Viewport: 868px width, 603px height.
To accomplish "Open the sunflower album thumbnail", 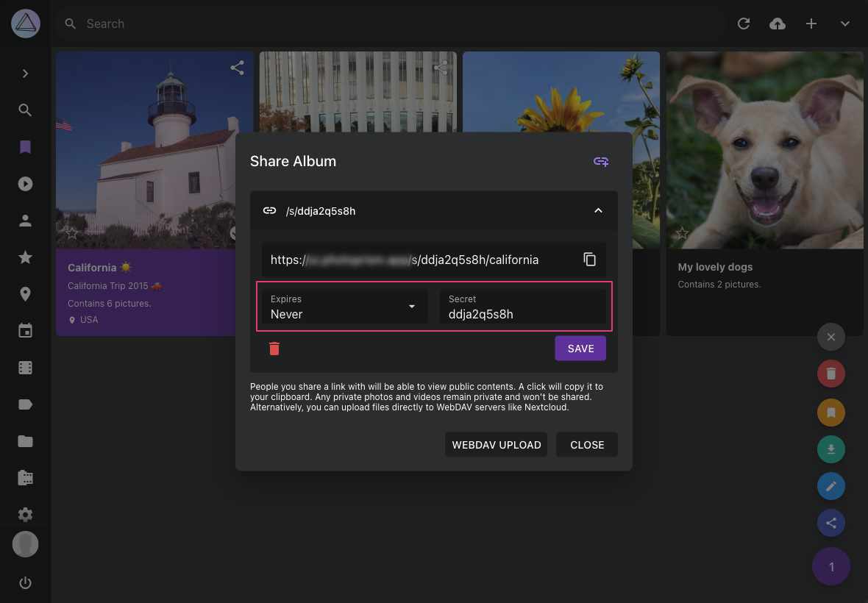I will [x=561, y=92].
